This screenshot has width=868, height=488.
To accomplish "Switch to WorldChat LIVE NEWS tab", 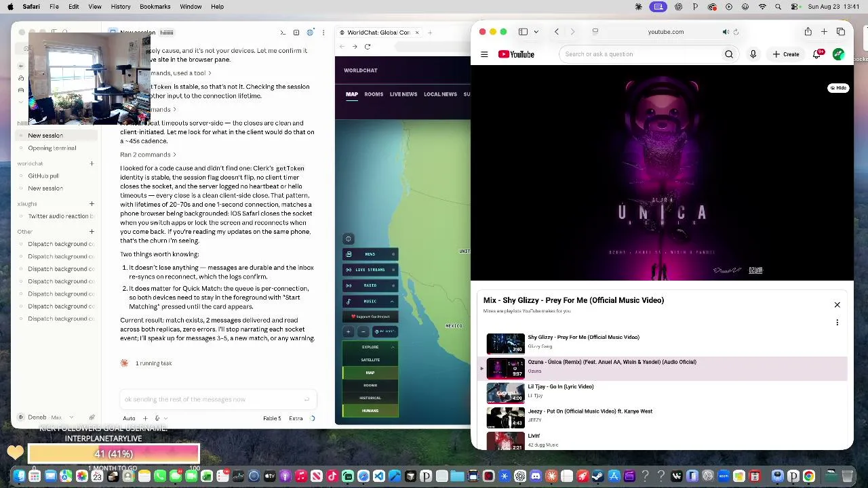I will pyautogui.click(x=403, y=94).
